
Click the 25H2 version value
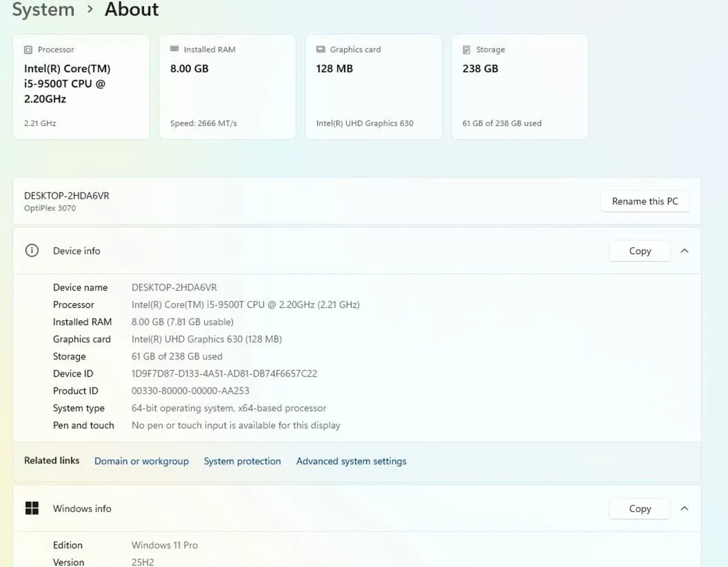tap(143, 562)
